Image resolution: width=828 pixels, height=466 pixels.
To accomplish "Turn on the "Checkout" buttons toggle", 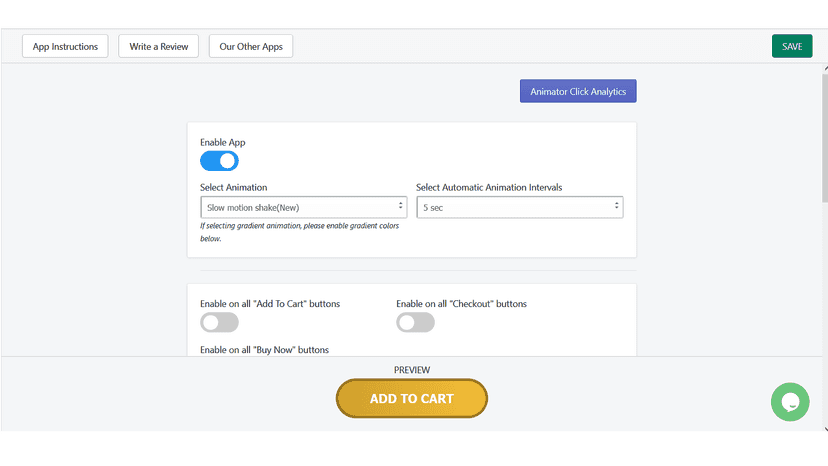I will pos(416,322).
